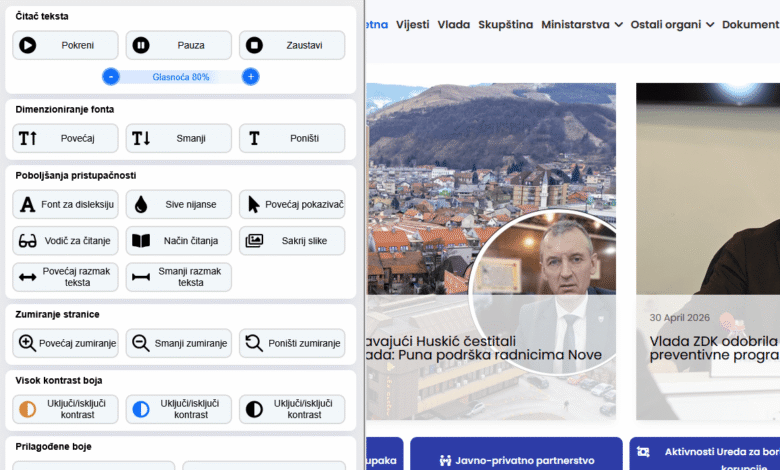Reset font size with Poništi
Screen dimensions: 780x470
click(x=291, y=138)
